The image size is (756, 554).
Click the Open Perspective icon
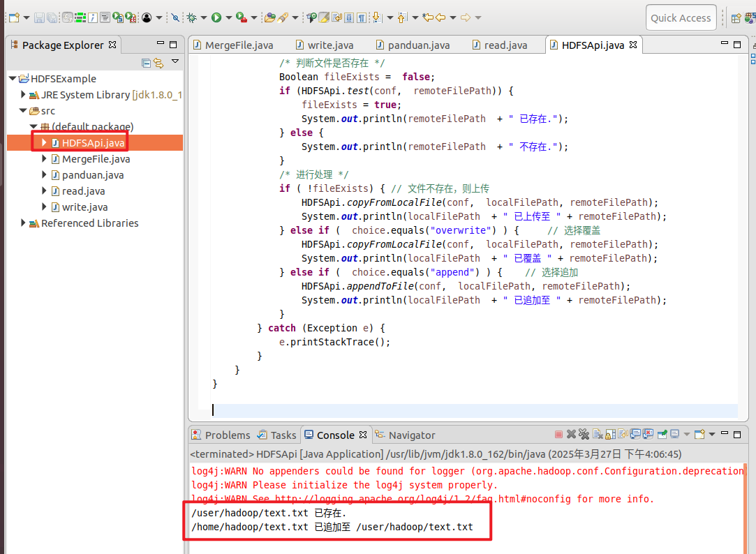coord(736,18)
